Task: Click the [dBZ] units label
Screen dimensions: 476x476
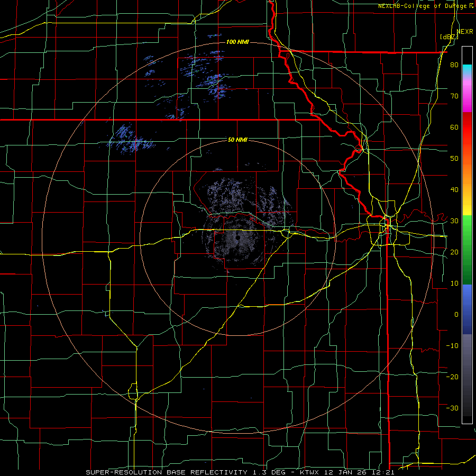Action: (x=449, y=37)
